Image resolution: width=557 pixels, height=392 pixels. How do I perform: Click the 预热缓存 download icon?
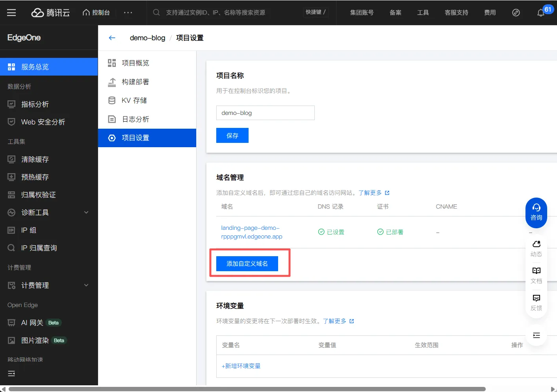tap(11, 177)
